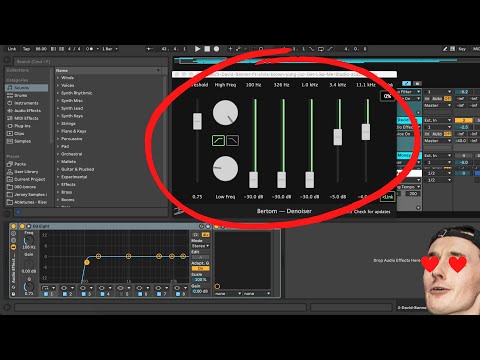Open the mixer dropdown ending in Tempo

coord(409,187)
